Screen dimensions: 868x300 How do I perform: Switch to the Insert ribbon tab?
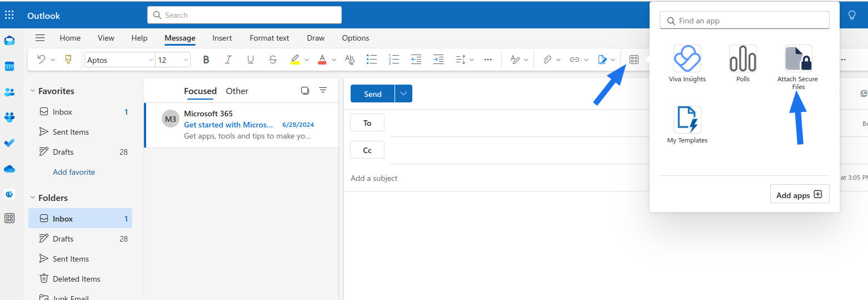point(222,38)
